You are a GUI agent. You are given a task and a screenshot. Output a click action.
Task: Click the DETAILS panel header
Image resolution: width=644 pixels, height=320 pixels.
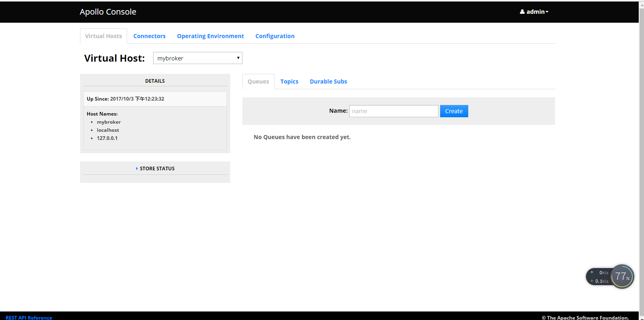[155, 81]
